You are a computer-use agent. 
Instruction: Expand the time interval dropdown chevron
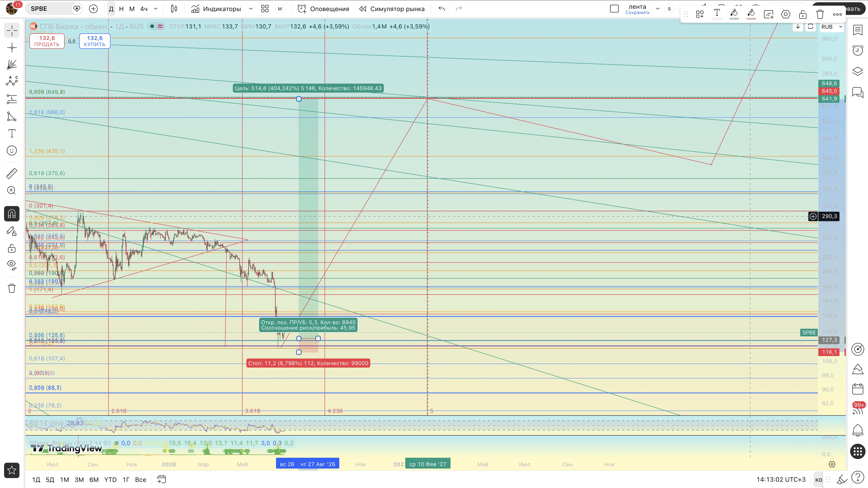156,9
